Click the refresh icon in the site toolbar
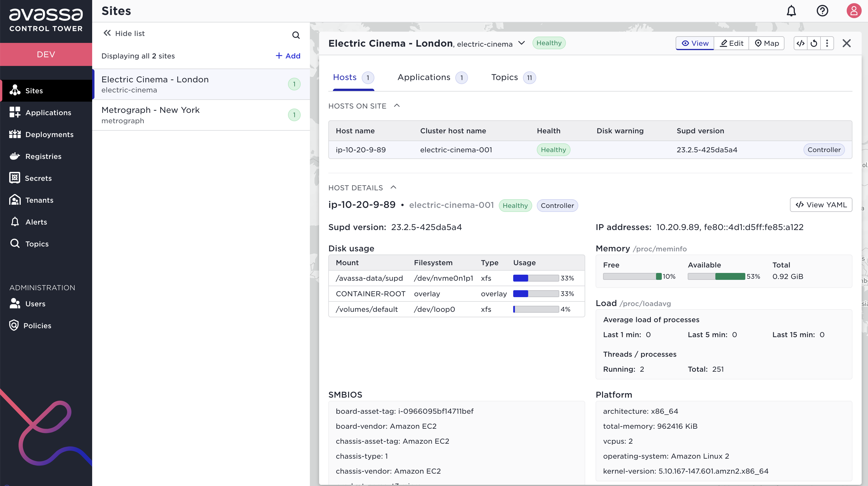 click(814, 43)
